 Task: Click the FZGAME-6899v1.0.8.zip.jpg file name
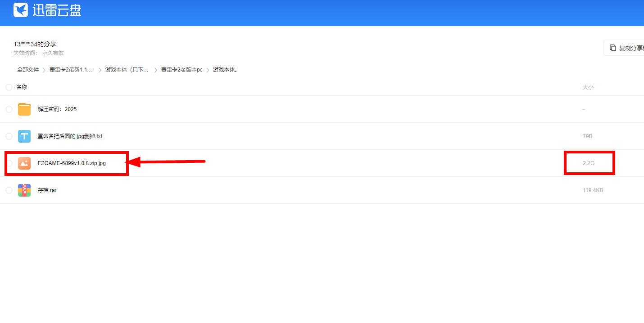pos(72,163)
